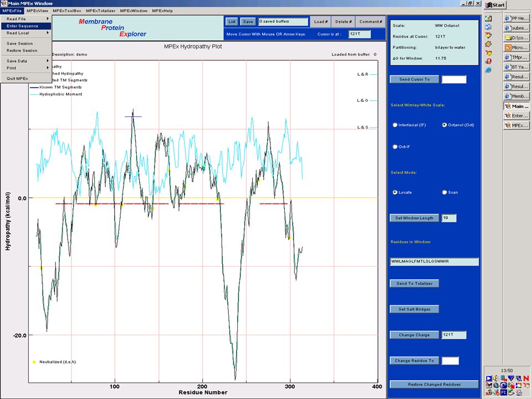Click the blue downward triangle tray icon
Screen dimensions: 532x399
coord(511,378)
